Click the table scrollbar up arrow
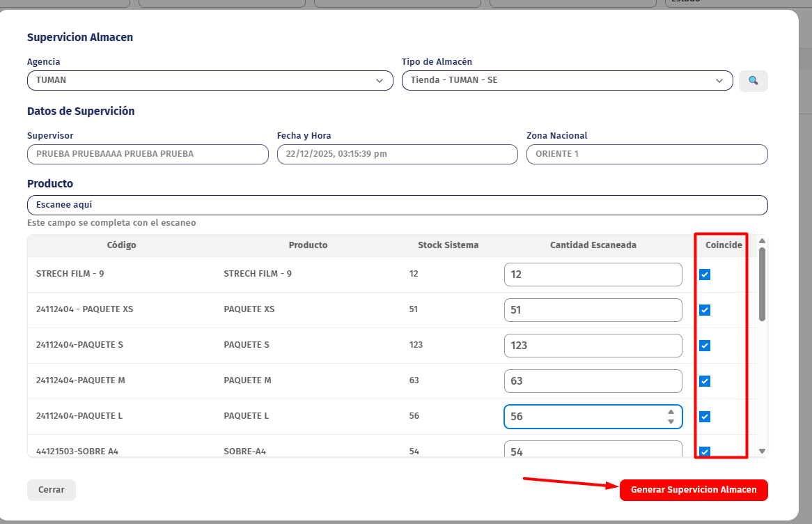 coord(762,240)
